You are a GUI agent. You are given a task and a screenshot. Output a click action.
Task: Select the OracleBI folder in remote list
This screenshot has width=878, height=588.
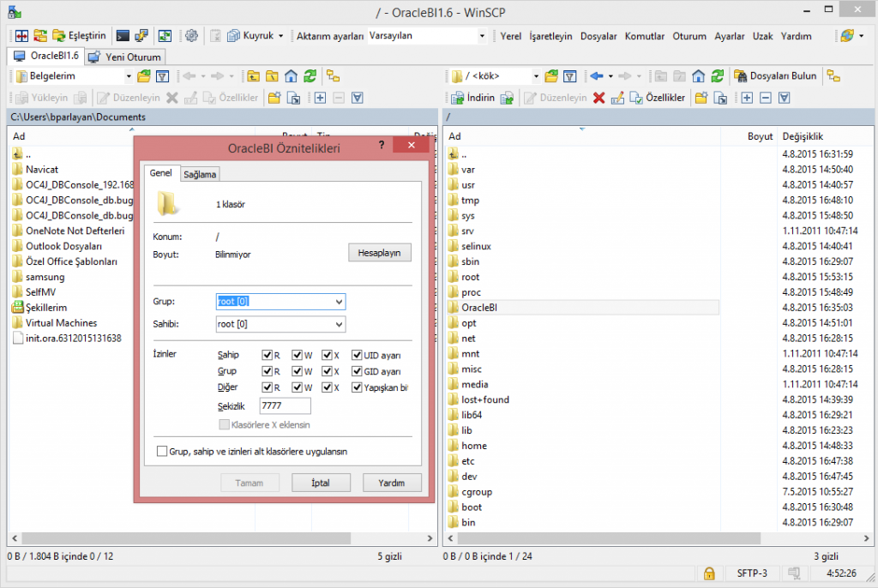[x=582, y=308]
